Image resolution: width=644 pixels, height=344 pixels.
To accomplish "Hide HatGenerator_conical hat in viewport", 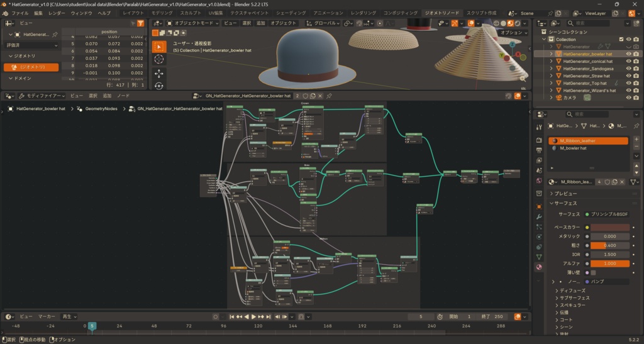I will [628, 61].
